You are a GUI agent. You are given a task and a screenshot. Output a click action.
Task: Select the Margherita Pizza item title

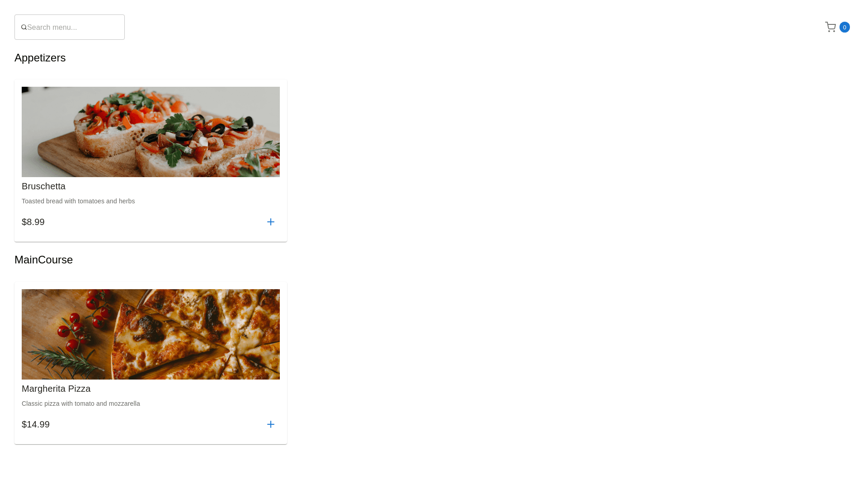point(56,389)
